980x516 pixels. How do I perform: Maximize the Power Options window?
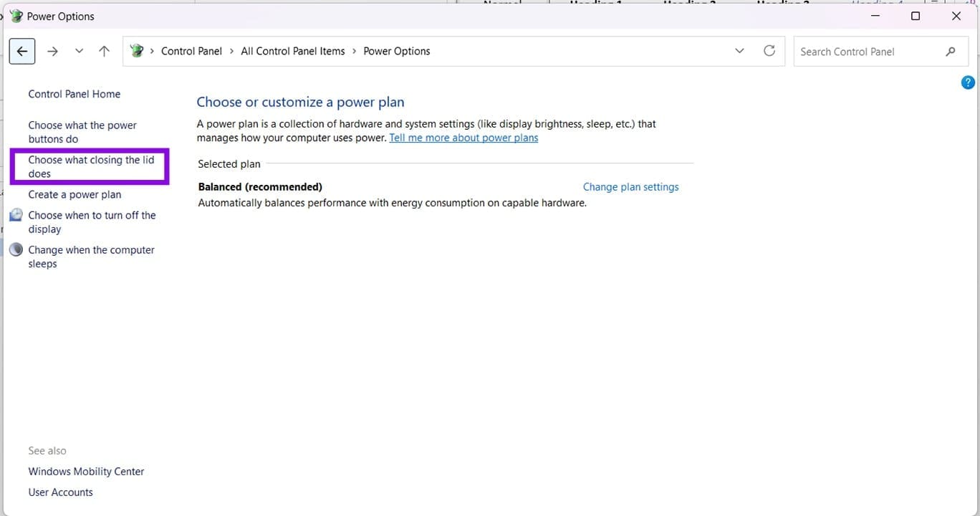pos(916,16)
